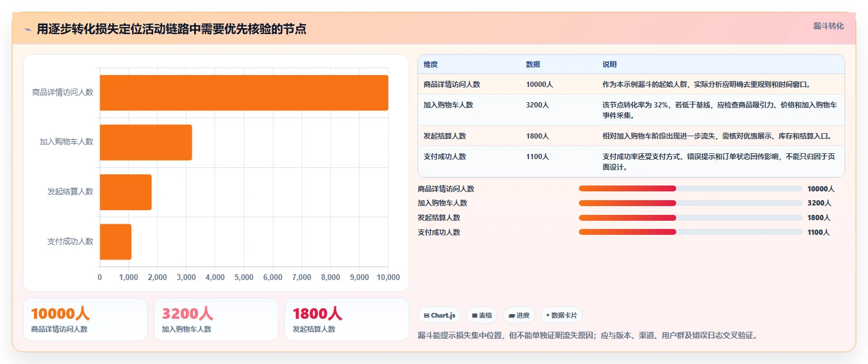This screenshot has height=364, width=868.
Task: Click 发起结算人数 in the table's third row
Action: pos(445,136)
